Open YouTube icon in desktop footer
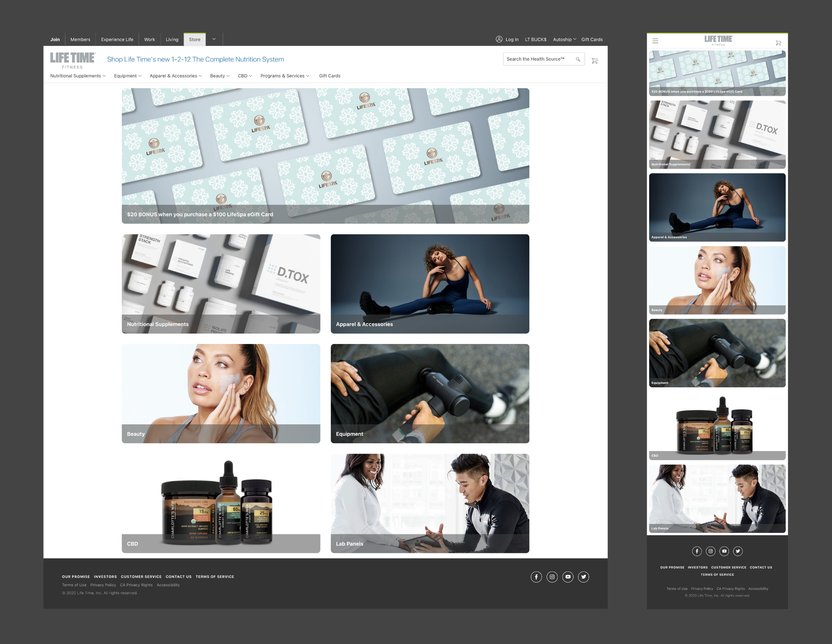 point(568,577)
